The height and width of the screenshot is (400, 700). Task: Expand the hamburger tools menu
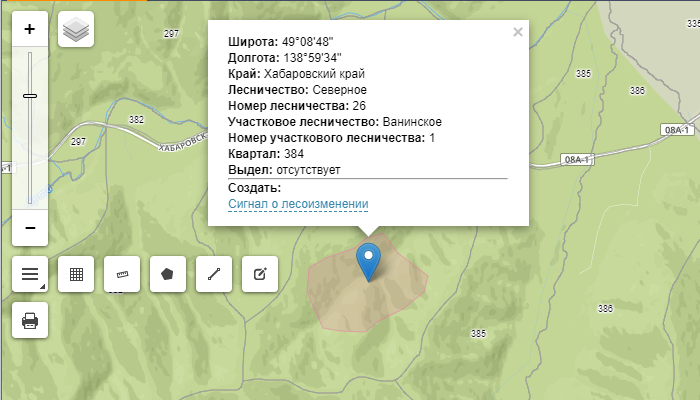[x=30, y=274]
